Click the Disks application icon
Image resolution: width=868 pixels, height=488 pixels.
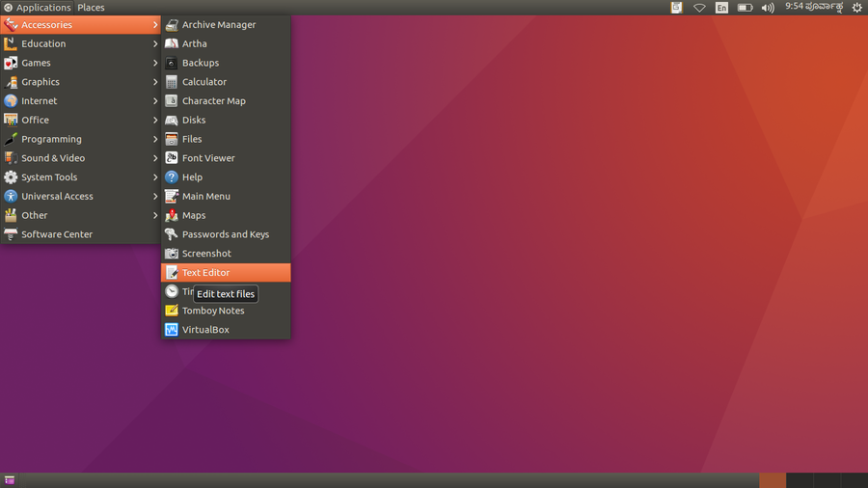pos(172,121)
